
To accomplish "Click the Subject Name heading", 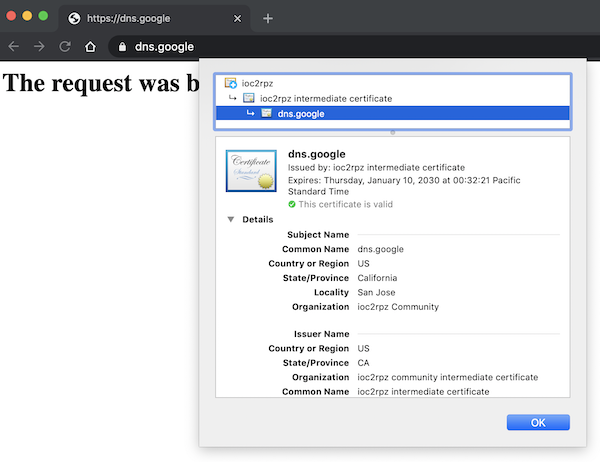I will [318, 235].
